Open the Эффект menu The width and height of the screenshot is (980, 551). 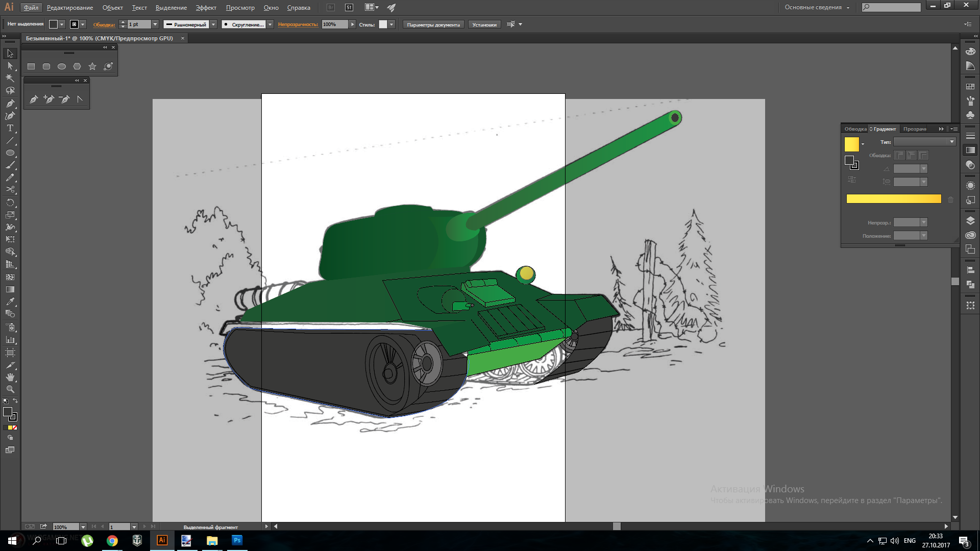tap(206, 8)
